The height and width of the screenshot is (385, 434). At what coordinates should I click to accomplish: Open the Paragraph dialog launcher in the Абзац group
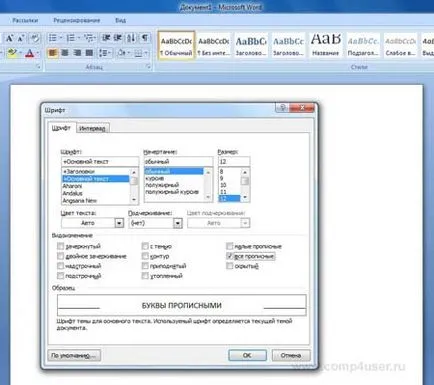[x=148, y=67]
